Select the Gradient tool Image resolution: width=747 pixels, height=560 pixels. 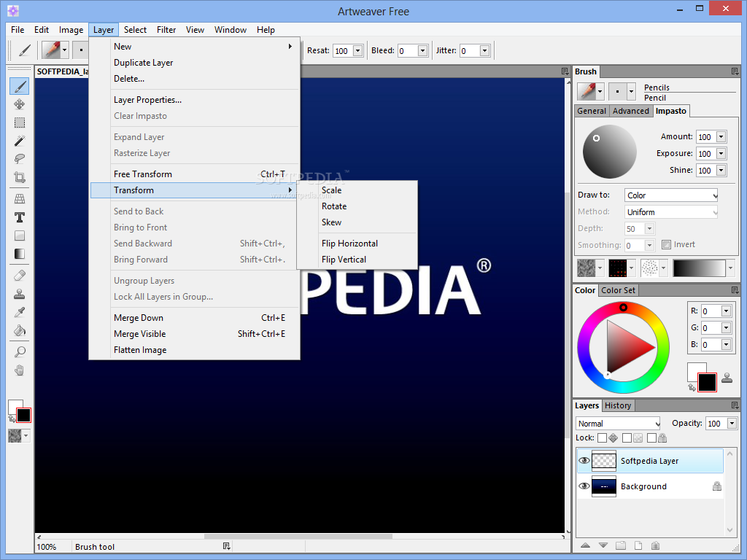[20, 254]
